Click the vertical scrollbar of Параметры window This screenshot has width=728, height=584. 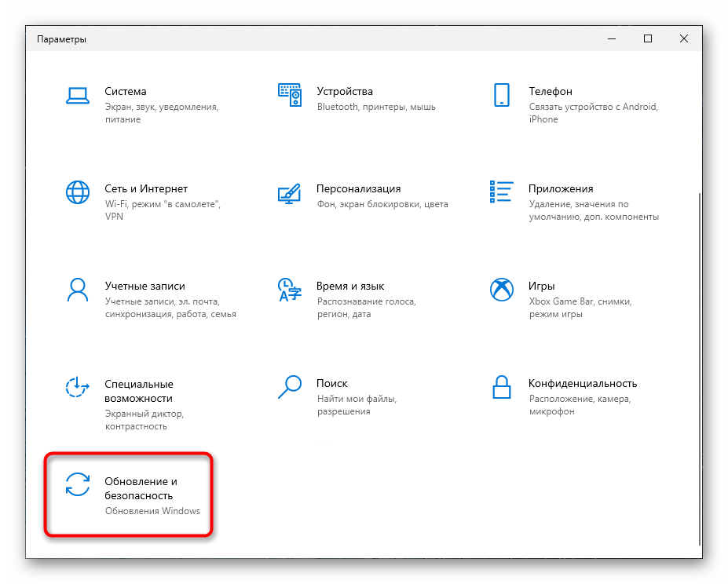tap(699, 369)
